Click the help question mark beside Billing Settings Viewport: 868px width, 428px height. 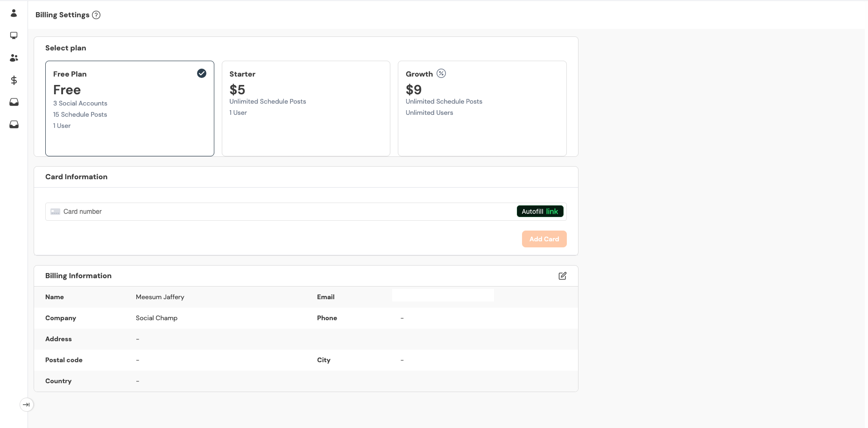[96, 15]
